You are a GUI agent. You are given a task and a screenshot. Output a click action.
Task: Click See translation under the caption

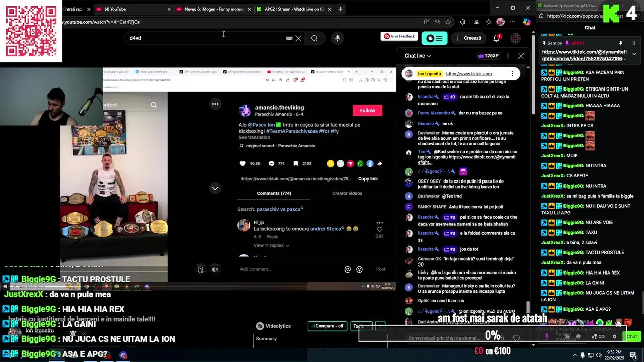tap(254, 137)
